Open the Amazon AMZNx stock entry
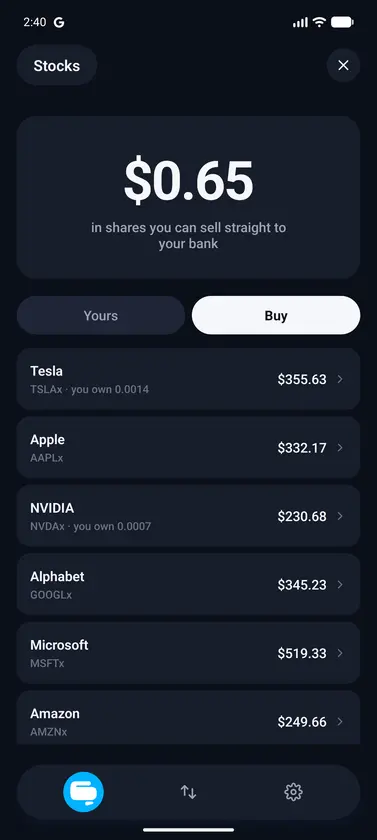 click(188, 718)
